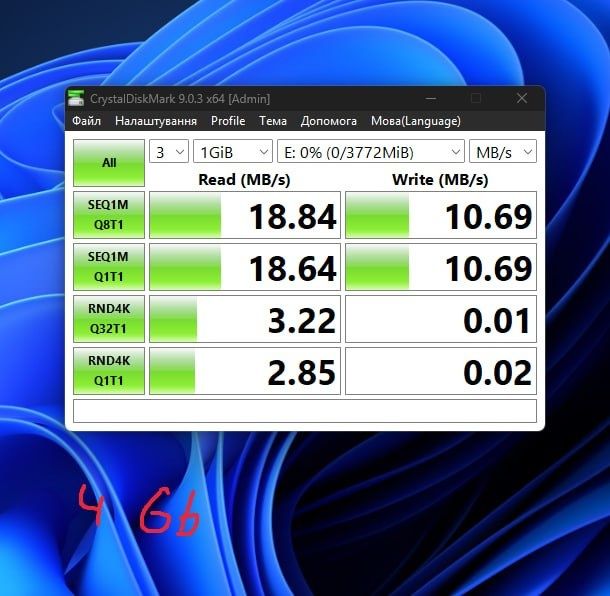610x596 pixels.
Task: Click the 2.85 read result
Action: 245,371
